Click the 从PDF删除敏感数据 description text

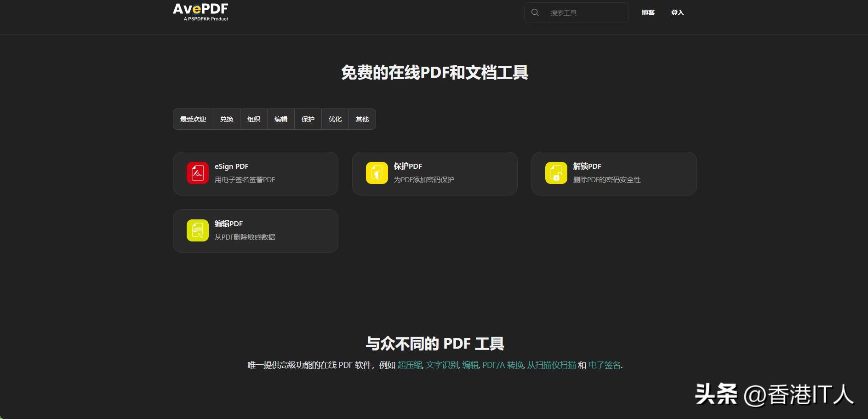coord(245,237)
